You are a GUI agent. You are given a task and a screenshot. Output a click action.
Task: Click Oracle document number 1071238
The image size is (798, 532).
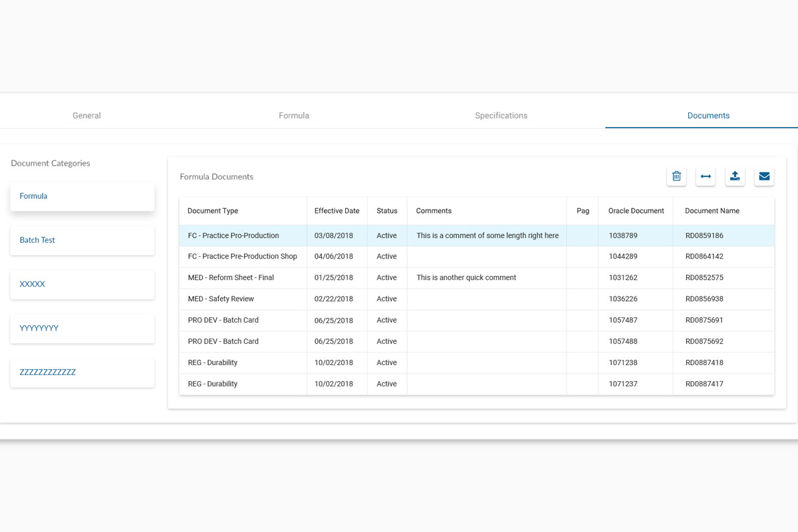pyautogui.click(x=623, y=363)
